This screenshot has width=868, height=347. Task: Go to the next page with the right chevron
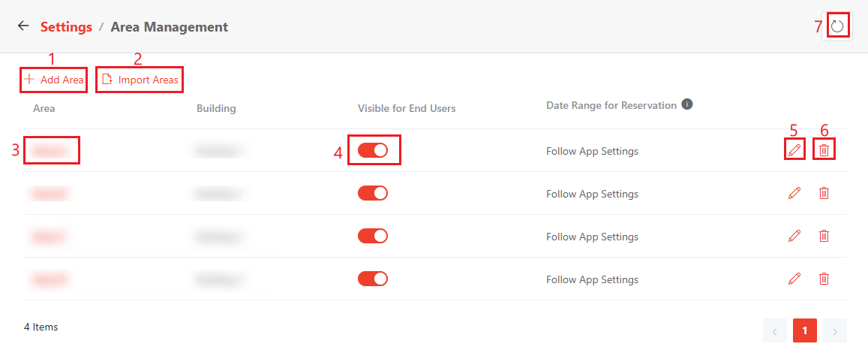(x=835, y=330)
